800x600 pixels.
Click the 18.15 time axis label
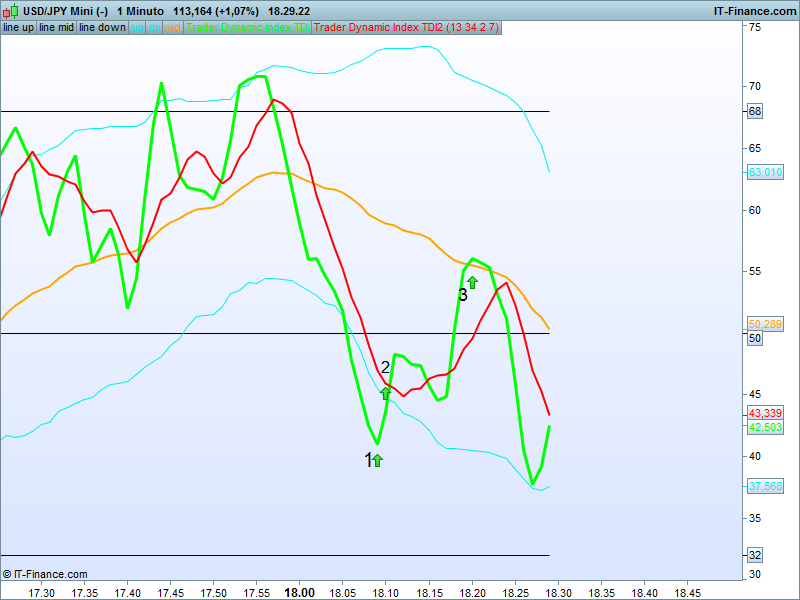pyautogui.click(x=429, y=593)
